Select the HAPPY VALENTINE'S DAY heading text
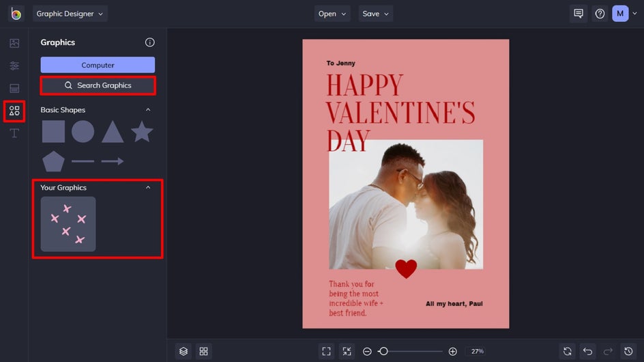Viewport: 644px width, 362px height. pos(400,112)
